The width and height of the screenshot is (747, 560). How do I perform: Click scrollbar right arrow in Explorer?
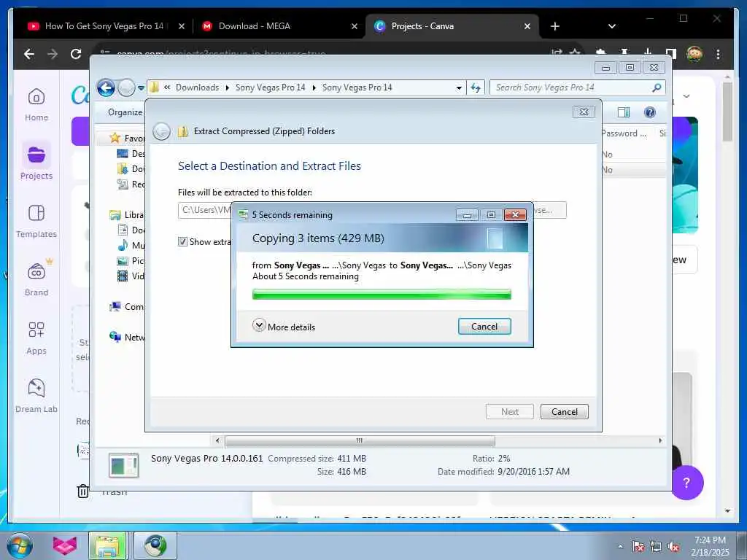point(660,441)
